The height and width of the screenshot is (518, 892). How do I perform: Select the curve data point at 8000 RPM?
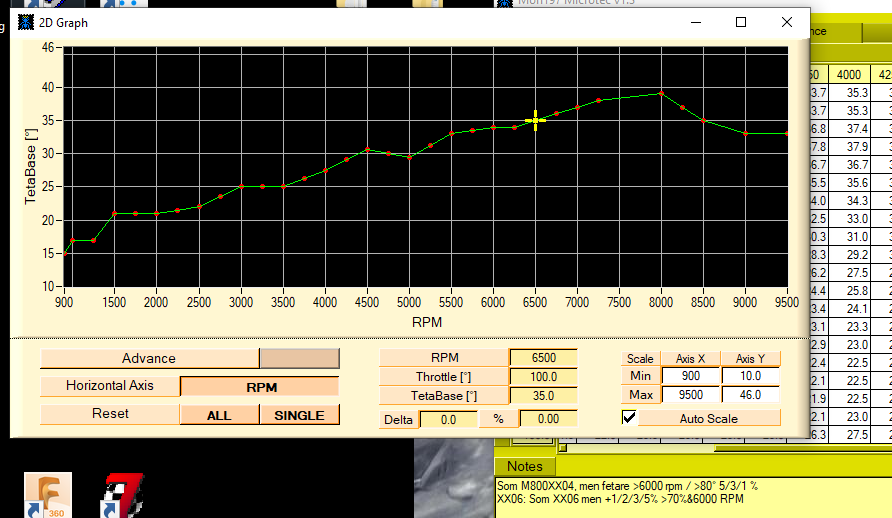pyautogui.click(x=661, y=94)
